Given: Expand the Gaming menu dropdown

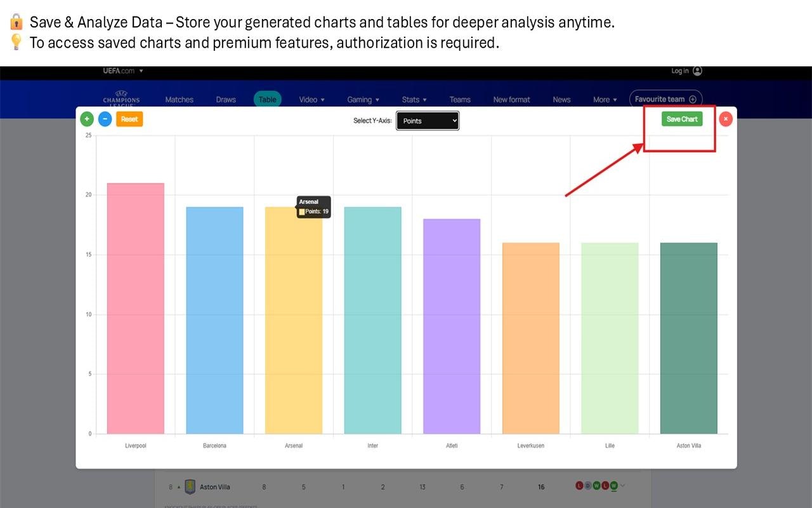Looking at the screenshot, I should click(x=363, y=100).
